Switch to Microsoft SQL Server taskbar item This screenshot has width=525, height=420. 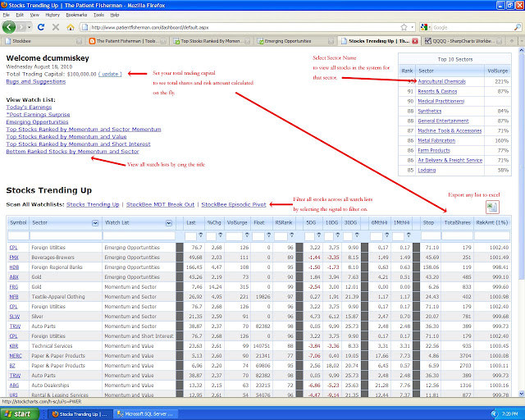145,414
